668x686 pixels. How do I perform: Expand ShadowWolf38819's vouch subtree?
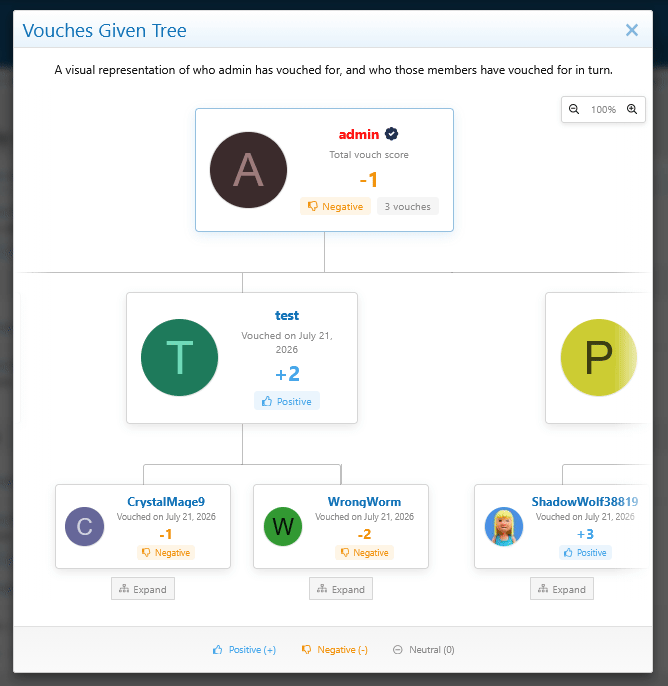(562, 589)
